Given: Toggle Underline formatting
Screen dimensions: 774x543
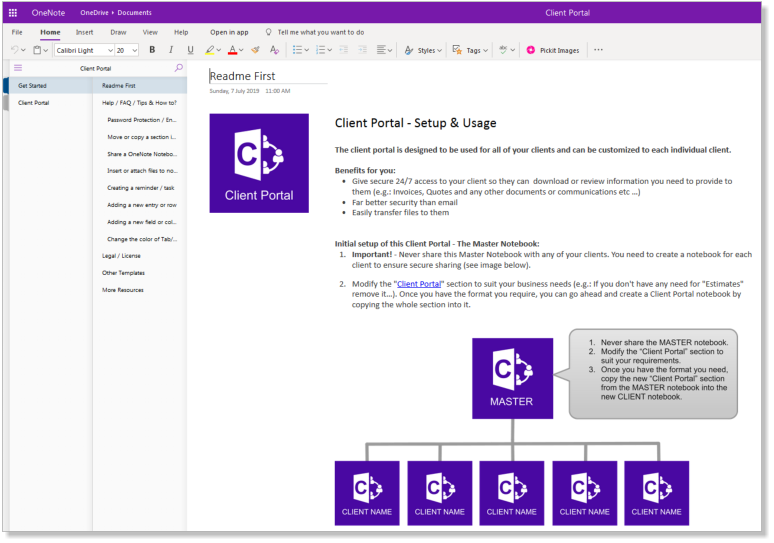Looking at the screenshot, I should point(190,50).
